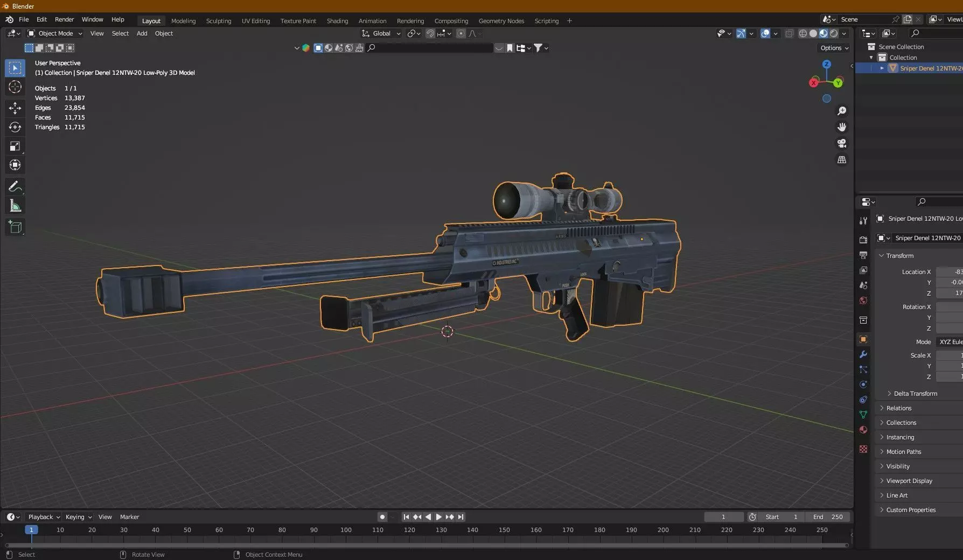This screenshot has width=963, height=560.
Task: Click the timeline playhead at frame 1
Action: (31, 530)
